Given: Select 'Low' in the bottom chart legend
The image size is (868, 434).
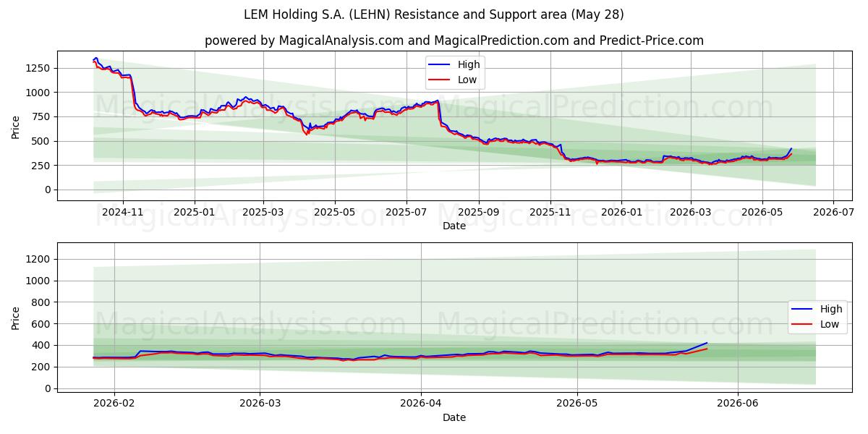Looking at the screenshot, I should pos(830,324).
